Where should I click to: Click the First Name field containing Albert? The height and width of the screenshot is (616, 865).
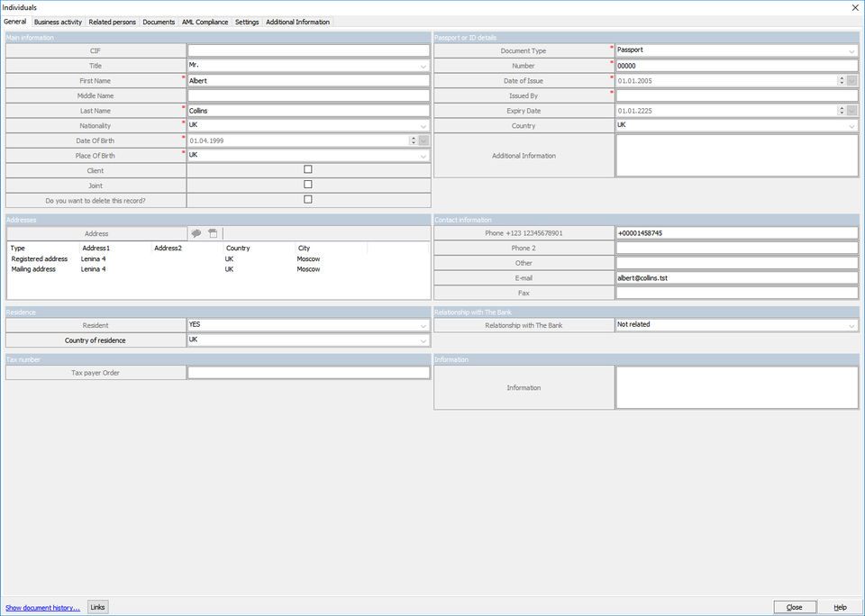click(308, 80)
